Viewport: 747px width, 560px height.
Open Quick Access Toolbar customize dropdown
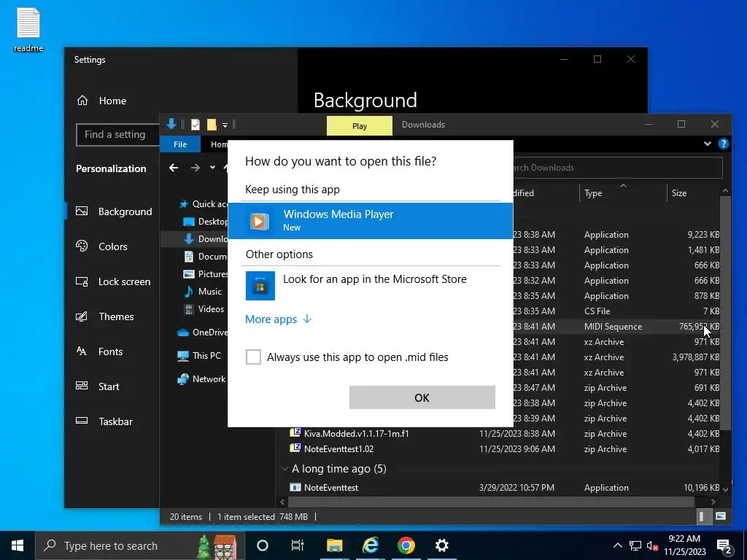click(225, 125)
